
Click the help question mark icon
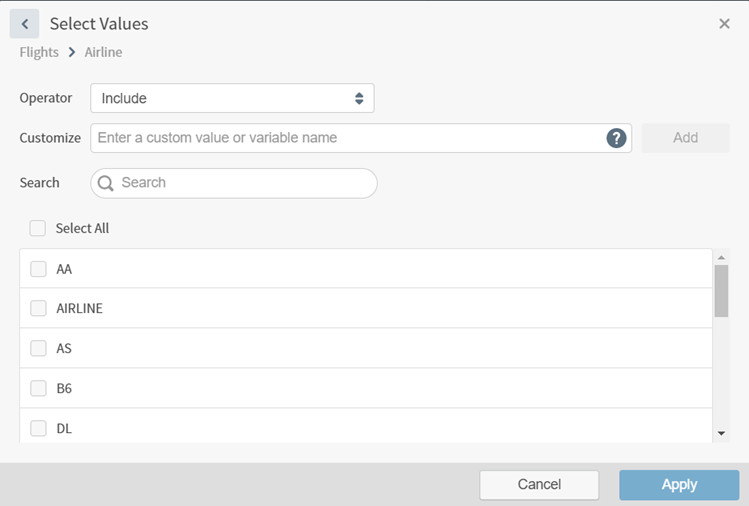[616, 138]
